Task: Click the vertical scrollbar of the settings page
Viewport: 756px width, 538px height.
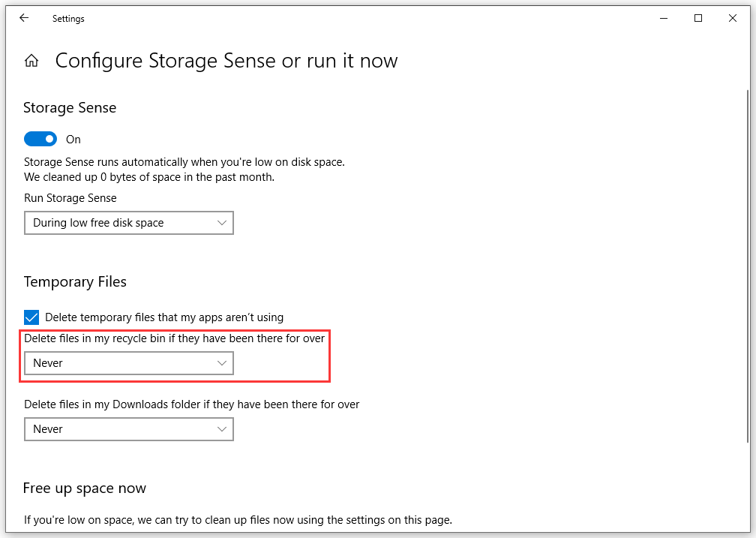Action: pos(747,266)
